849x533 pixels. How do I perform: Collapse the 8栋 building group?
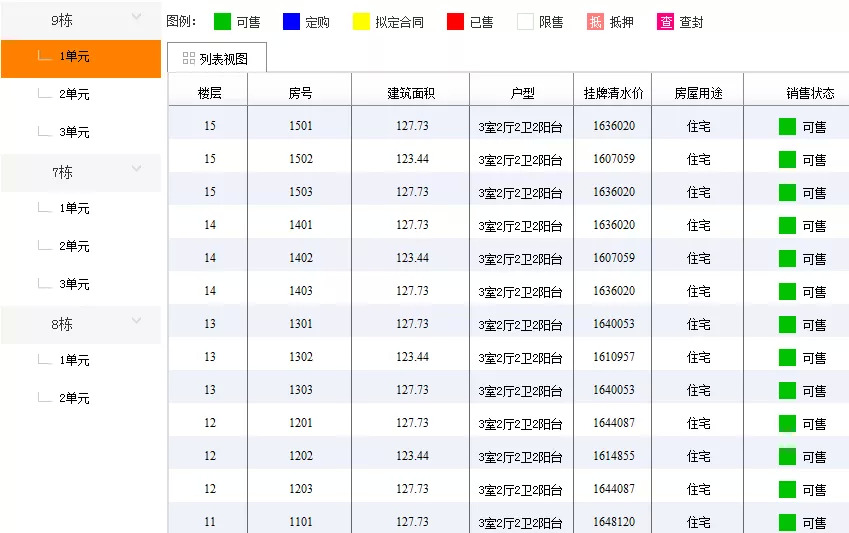click(x=136, y=321)
